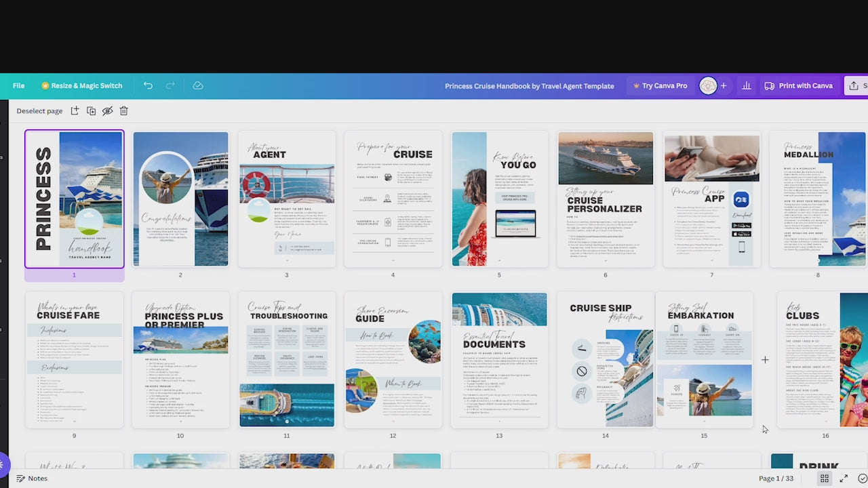This screenshot has width=868, height=488.
Task: Select page 4 Prepare for your Cruise thumbnail
Action: click(x=393, y=199)
